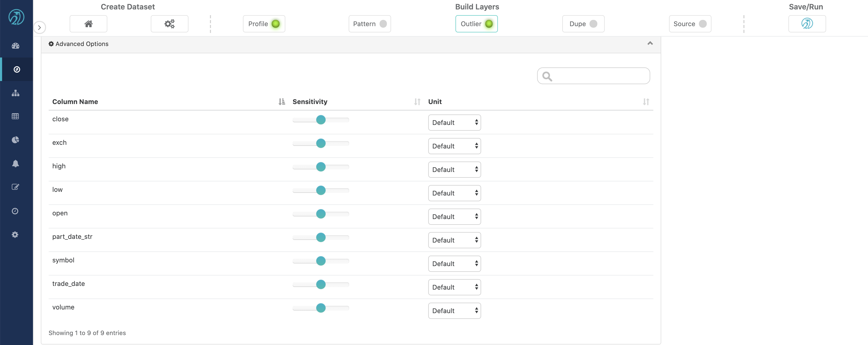
Task: Toggle the Dupe layer on
Action: click(593, 24)
